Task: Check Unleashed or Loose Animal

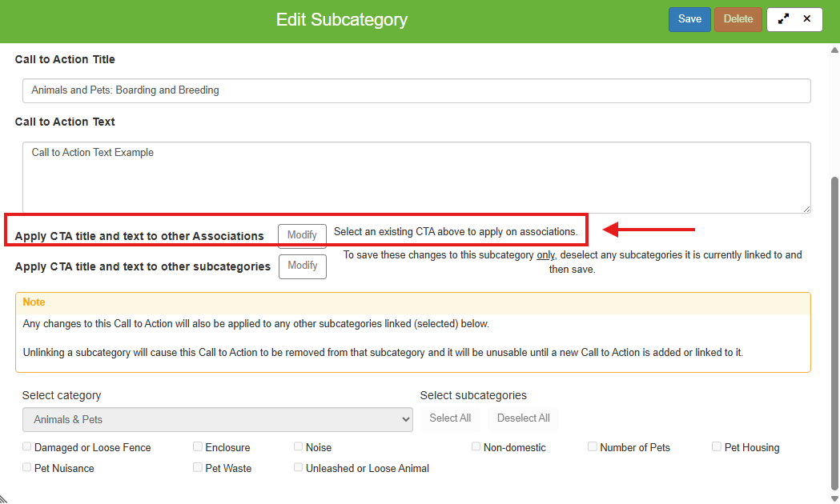Action: (x=299, y=468)
